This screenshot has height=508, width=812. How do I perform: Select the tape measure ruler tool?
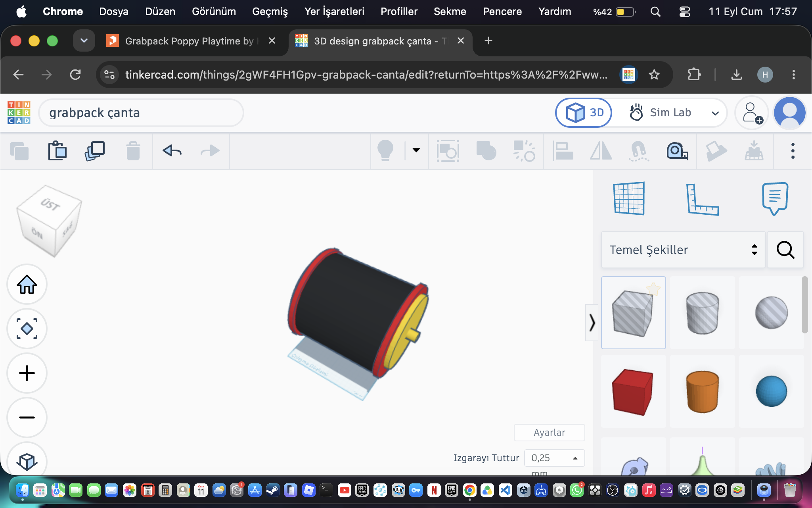point(677,151)
